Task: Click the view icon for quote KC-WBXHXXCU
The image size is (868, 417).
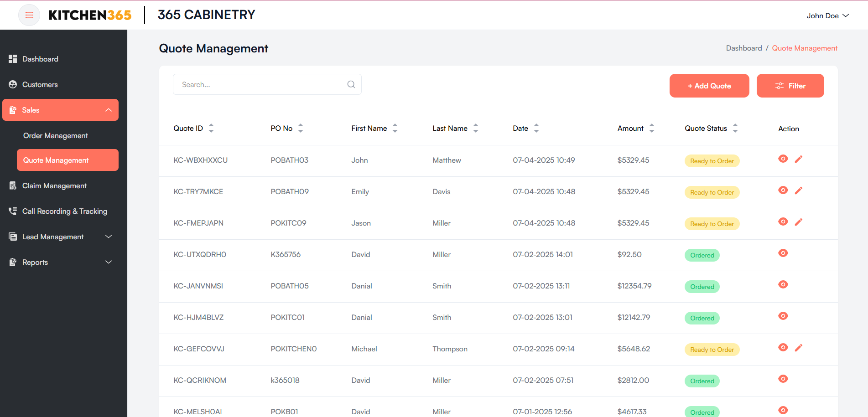Action: click(783, 159)
